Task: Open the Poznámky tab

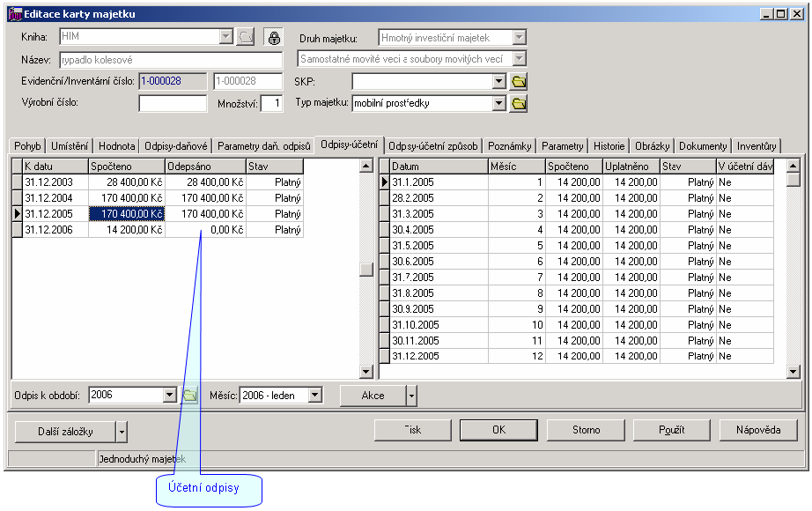Action: point(508,145)
